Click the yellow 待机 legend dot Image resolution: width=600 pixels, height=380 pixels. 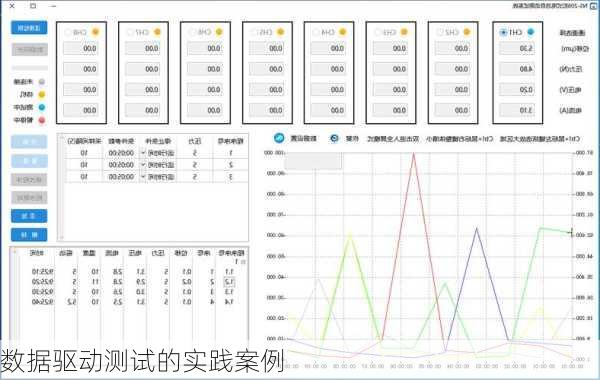42,95
